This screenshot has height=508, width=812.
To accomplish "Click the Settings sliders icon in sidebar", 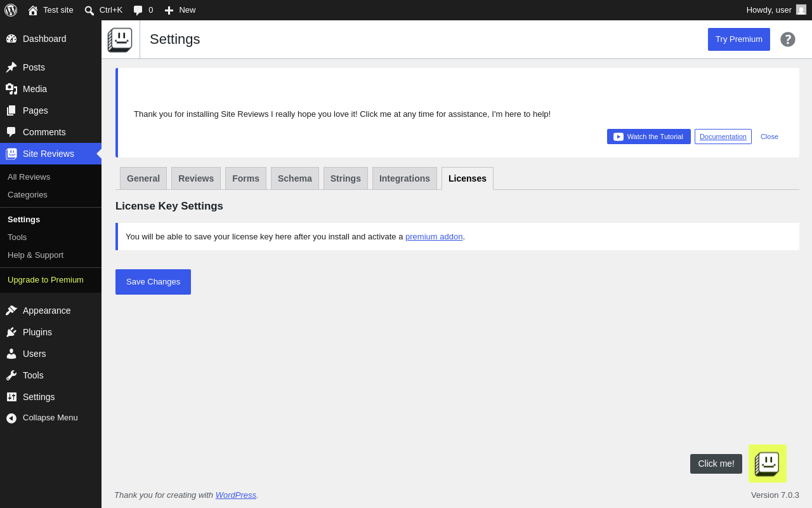I will click(11, 397).
